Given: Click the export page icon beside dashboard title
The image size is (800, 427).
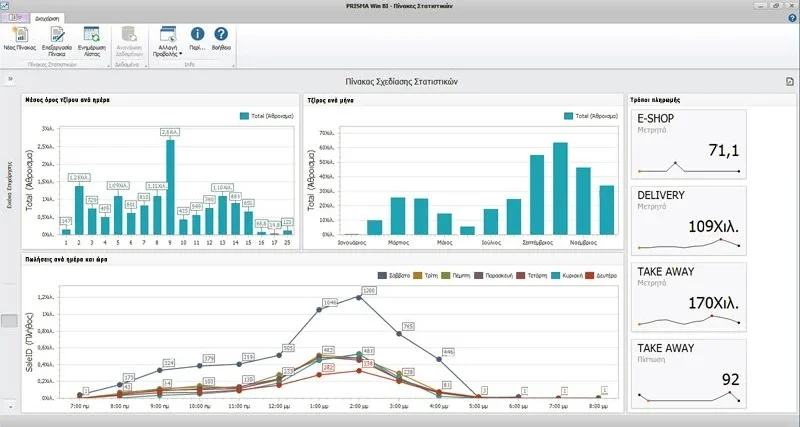Looking at the screenshot, I should [x=790, y=81].
